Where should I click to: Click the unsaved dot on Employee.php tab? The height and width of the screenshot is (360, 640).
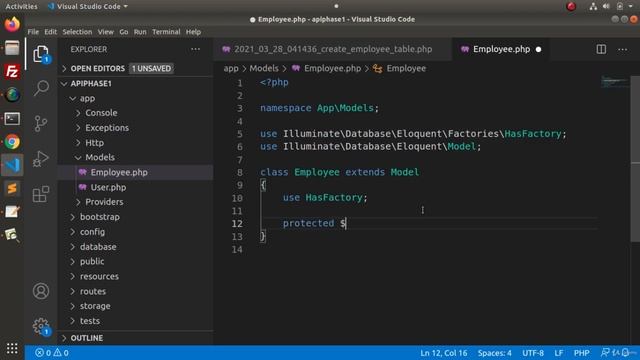pos(538,49)
